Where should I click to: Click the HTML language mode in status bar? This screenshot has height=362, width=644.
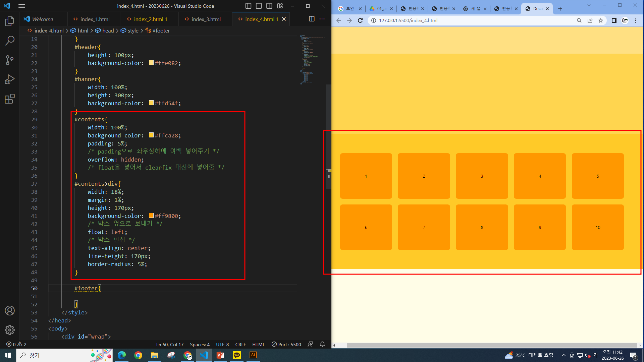258,344
